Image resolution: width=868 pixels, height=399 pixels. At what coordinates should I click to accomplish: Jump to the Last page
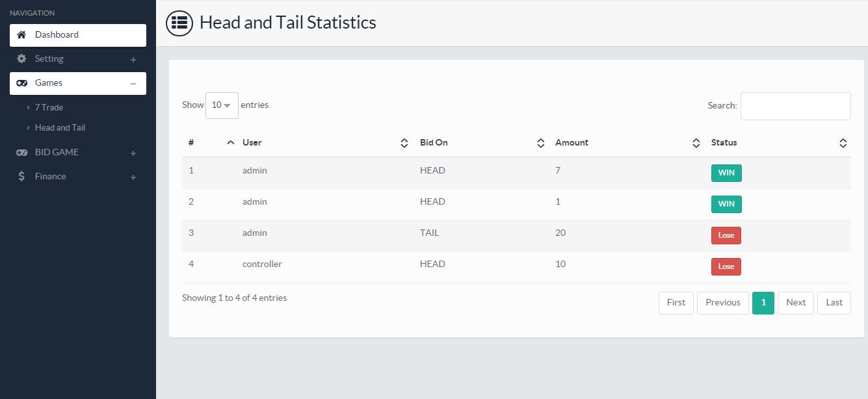click(834, 303)
